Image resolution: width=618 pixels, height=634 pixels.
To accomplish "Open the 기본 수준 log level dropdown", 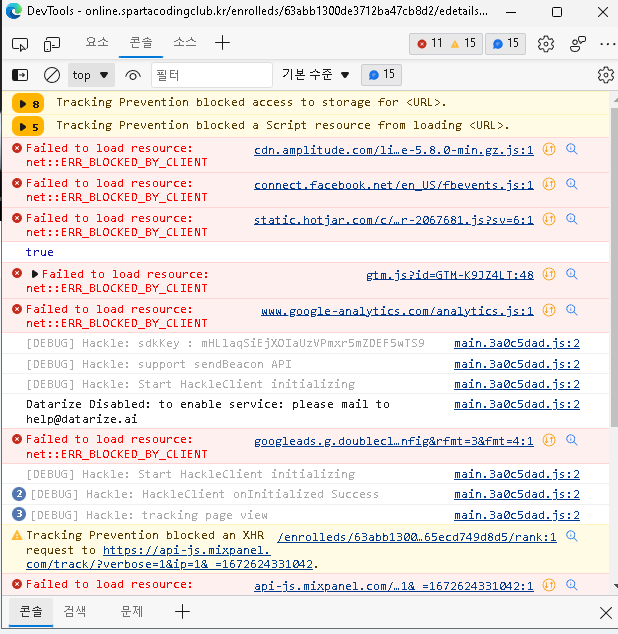I will pos(315,74).
